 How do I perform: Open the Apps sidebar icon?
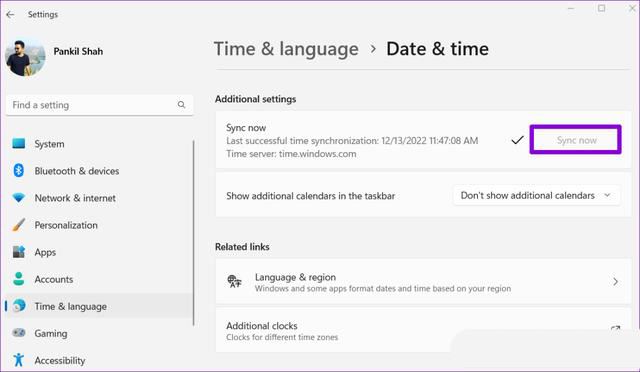click(x=19, y=252)
